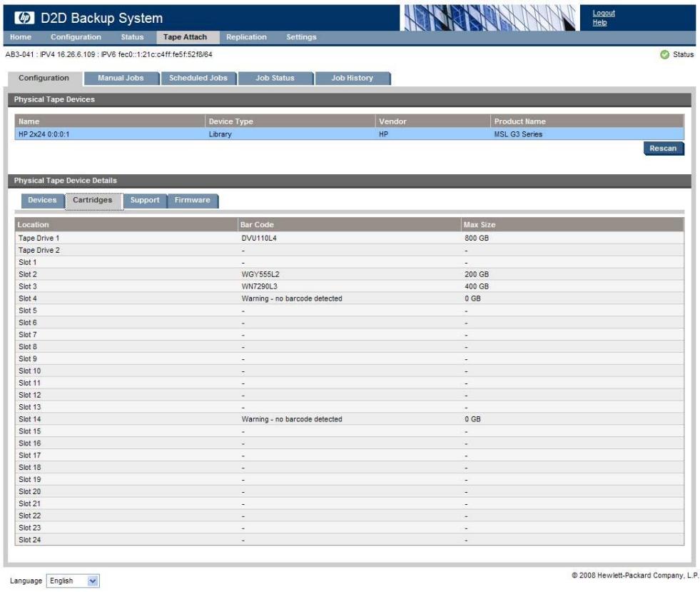Click the Status text link at top right
The image size is (700, 592).
[x=683, y=54]
